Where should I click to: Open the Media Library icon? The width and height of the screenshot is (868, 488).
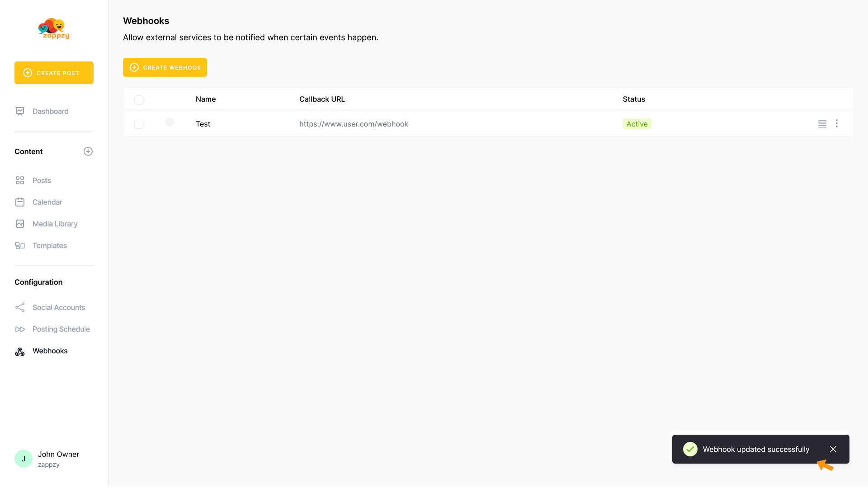20,224
